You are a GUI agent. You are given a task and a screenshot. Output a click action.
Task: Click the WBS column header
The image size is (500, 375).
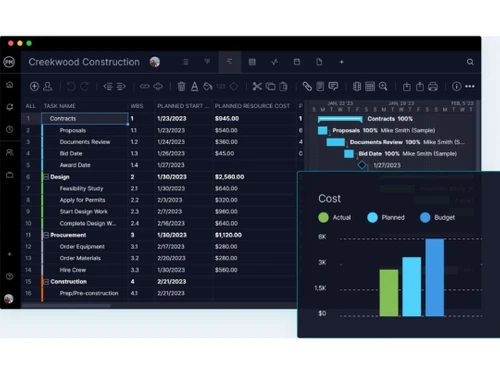tap(137, 106)
